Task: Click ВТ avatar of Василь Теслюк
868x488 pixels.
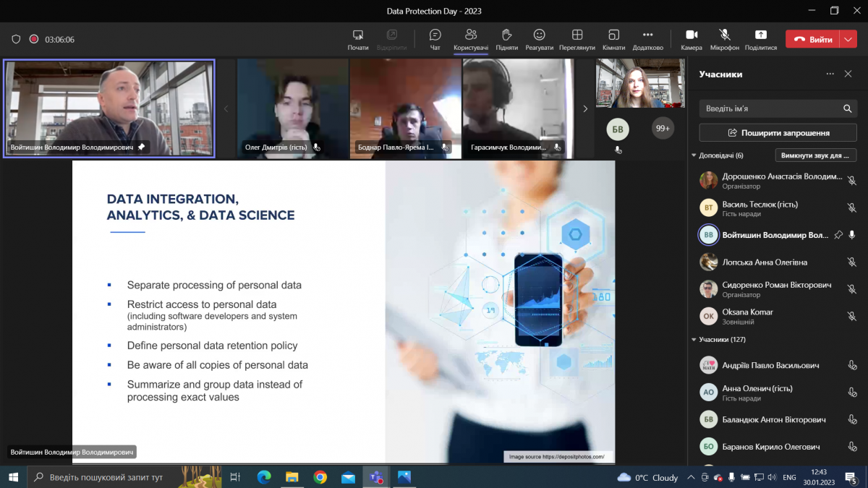Action: point(709,208)
